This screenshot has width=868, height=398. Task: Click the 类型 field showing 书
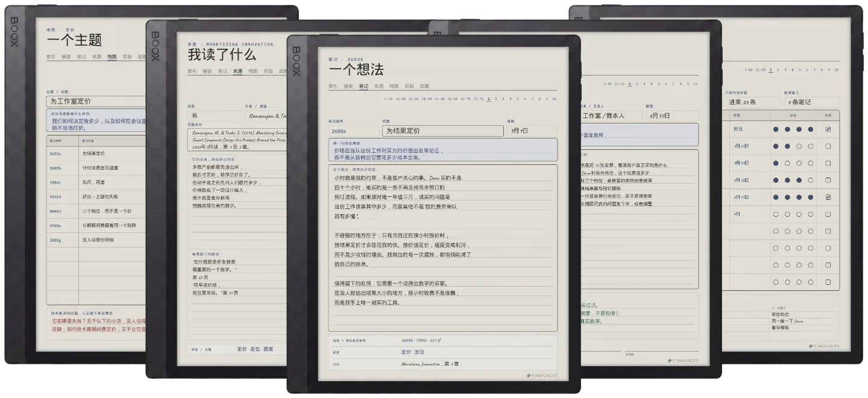[215, 116]
